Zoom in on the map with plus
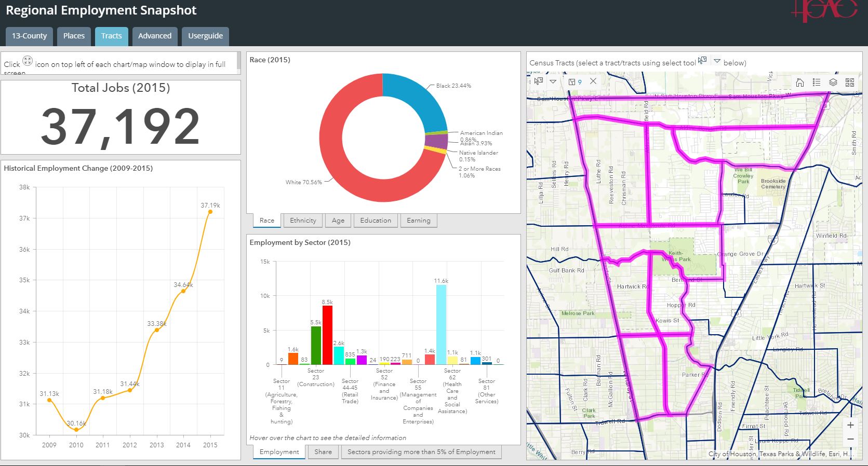The width and height of the screenshot is (868, 466). [850, 425]
